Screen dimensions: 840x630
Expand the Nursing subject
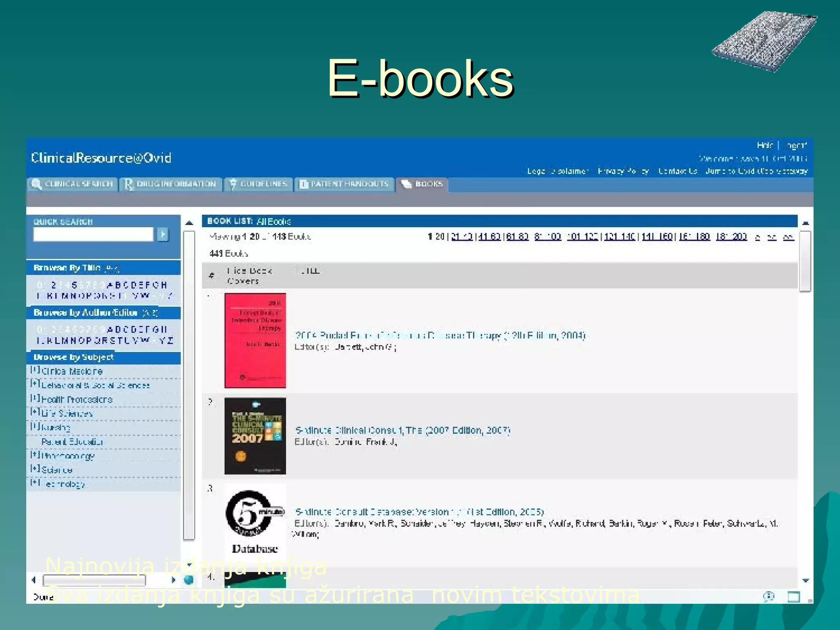pos(35,427)
